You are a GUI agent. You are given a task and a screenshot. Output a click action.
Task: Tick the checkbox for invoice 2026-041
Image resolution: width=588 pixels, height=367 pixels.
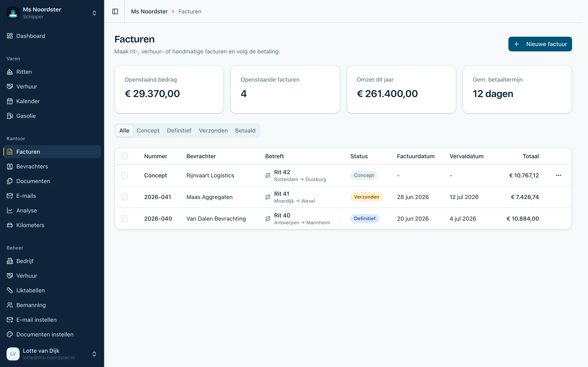click(124, 197)
